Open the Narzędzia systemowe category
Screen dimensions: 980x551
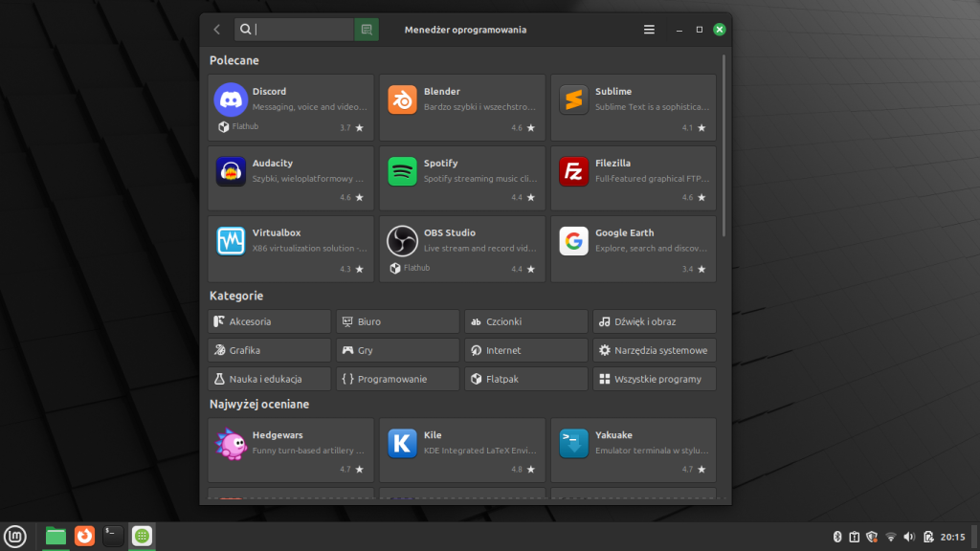click(x=655, y=350)
